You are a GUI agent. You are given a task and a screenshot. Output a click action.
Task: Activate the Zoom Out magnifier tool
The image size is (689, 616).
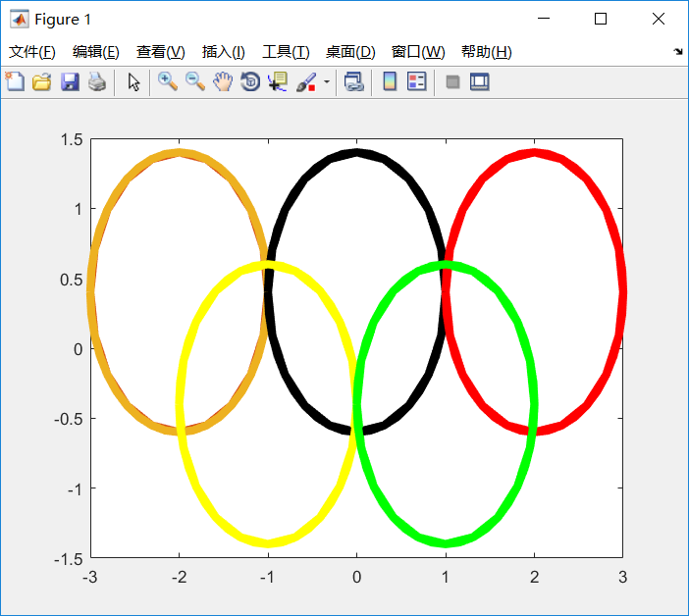coord(195,81)
